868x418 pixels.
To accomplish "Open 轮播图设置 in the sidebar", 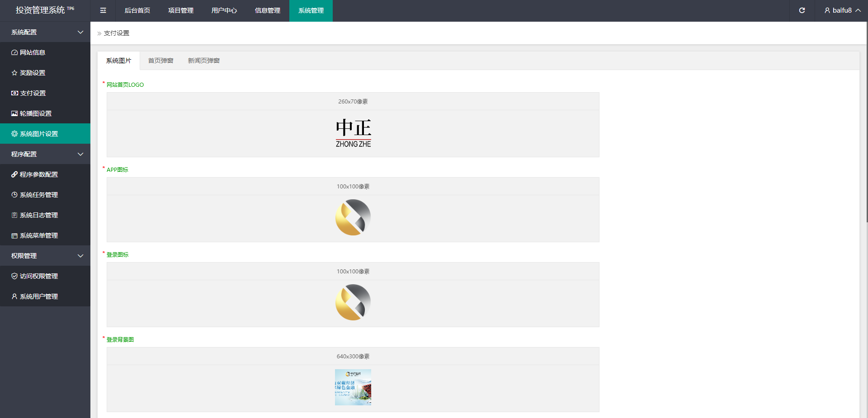I will pos(35,113).
